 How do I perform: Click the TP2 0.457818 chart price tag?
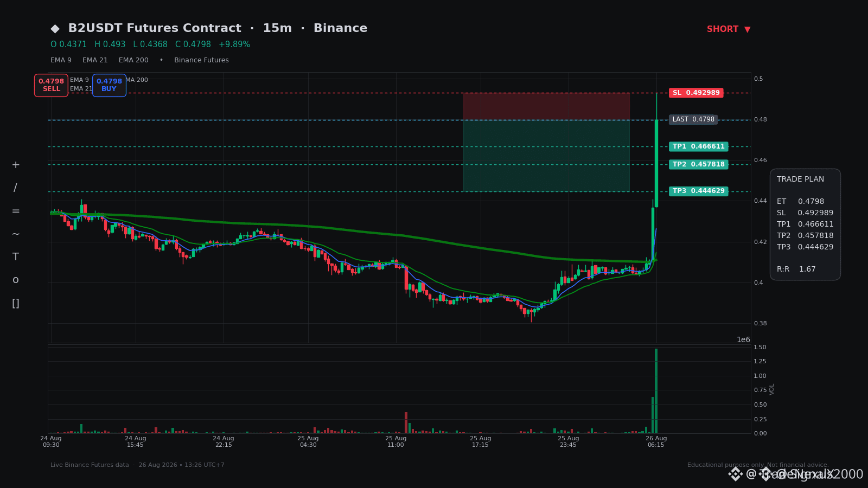699,164
